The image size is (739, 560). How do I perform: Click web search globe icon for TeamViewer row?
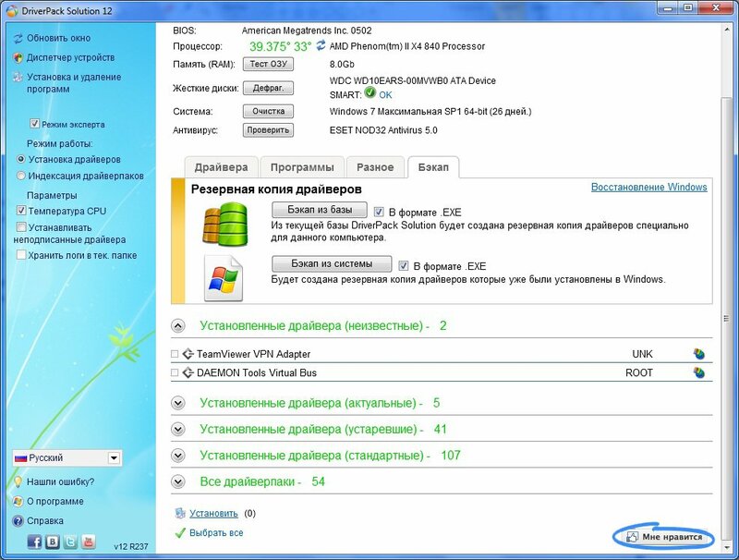(x=699, y=354)
